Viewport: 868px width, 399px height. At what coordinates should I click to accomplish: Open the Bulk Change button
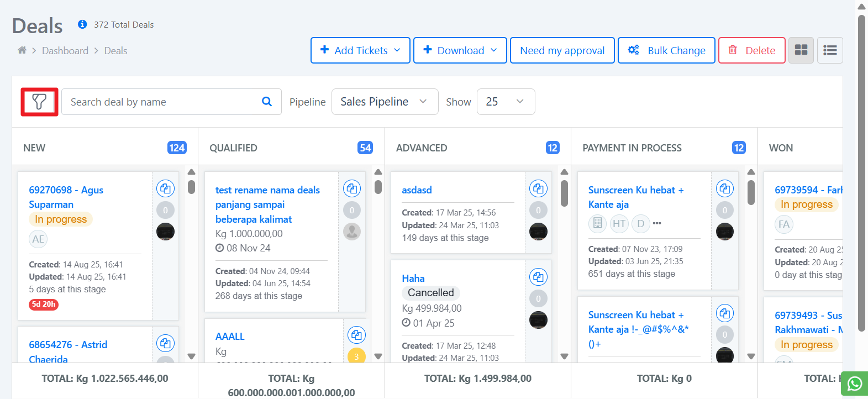click(666, 50)
